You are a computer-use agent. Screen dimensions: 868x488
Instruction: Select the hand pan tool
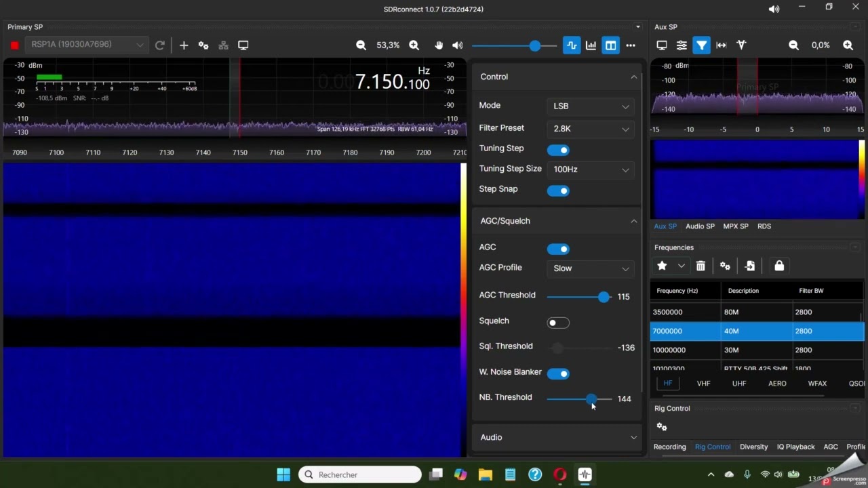tap(439, 45)
